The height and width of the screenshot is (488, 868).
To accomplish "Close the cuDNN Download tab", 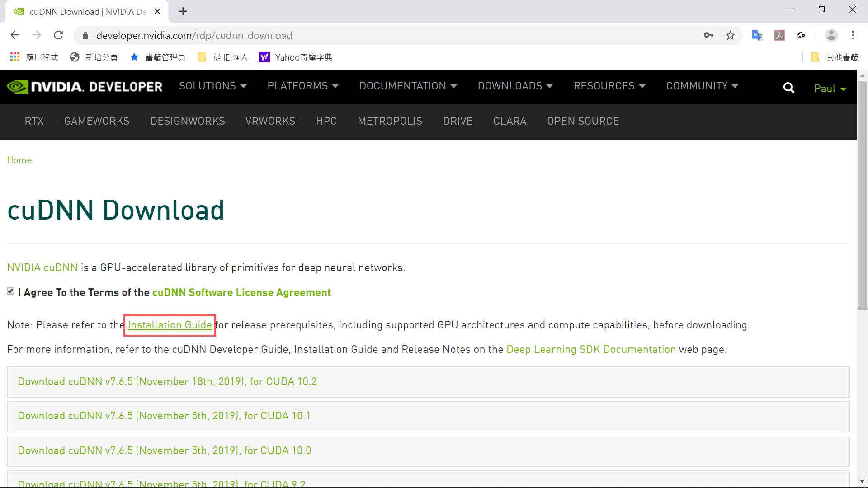I will (157, 11).
